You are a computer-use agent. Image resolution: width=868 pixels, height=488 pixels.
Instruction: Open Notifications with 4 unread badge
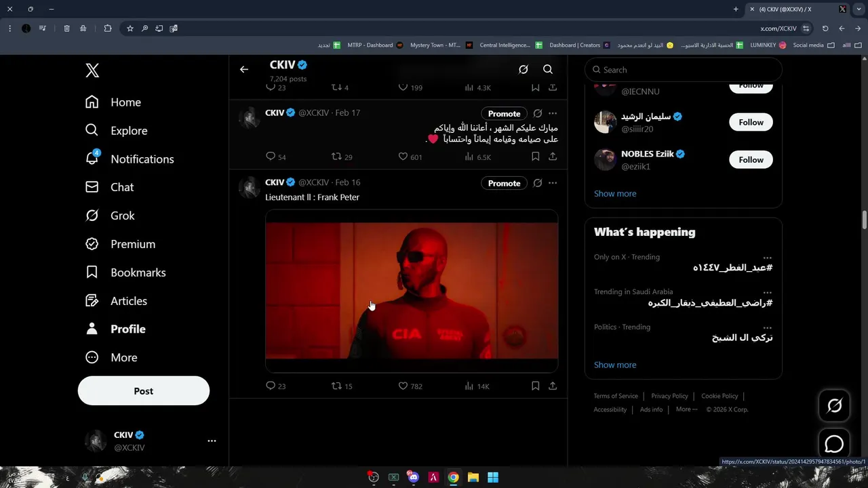130,159
